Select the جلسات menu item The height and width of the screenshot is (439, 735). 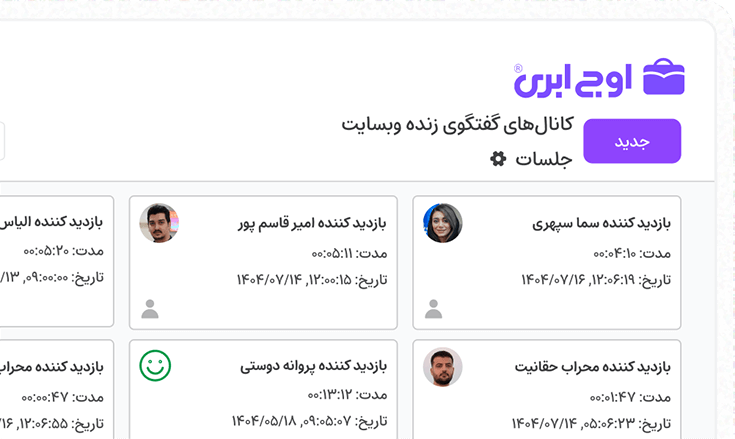click(x=544, y=159)
